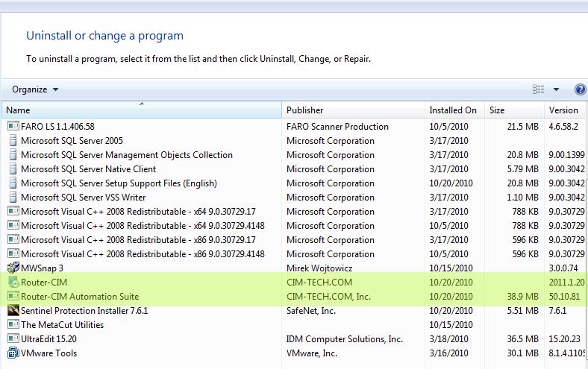Expand the view options dropdown arrow
The height and width of the screenshot is (369, 588).
click(x=556, y=89)
